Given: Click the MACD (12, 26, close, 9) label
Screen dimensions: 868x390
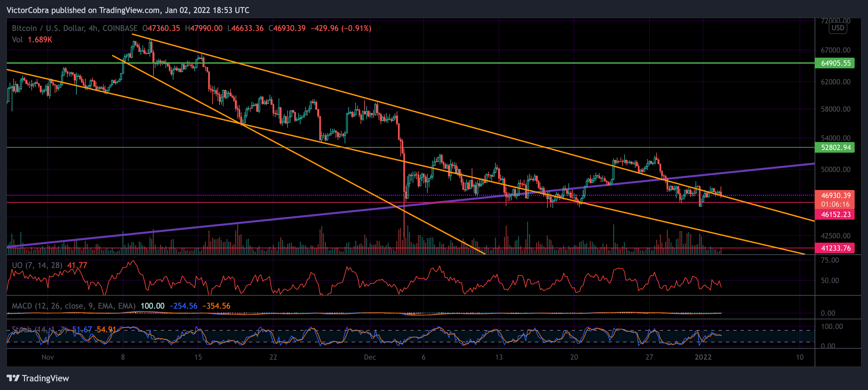Looking at the screenshot, I should click(x=73, y=306).
